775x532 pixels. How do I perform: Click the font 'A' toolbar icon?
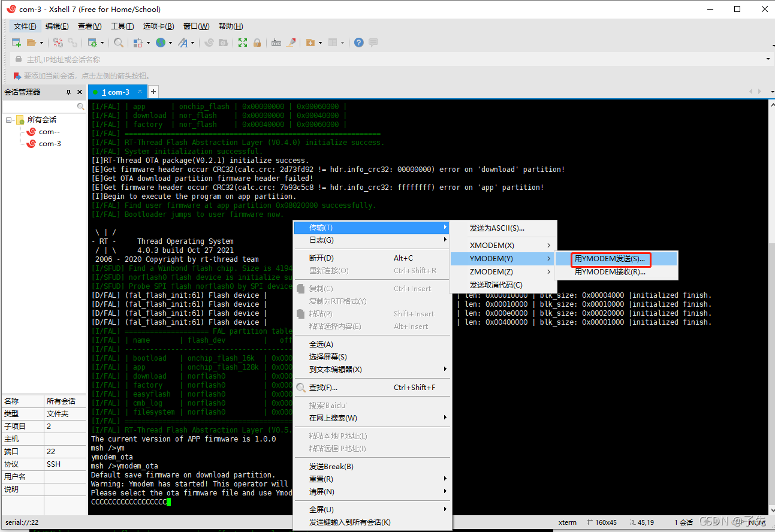[x=183, y=43]
